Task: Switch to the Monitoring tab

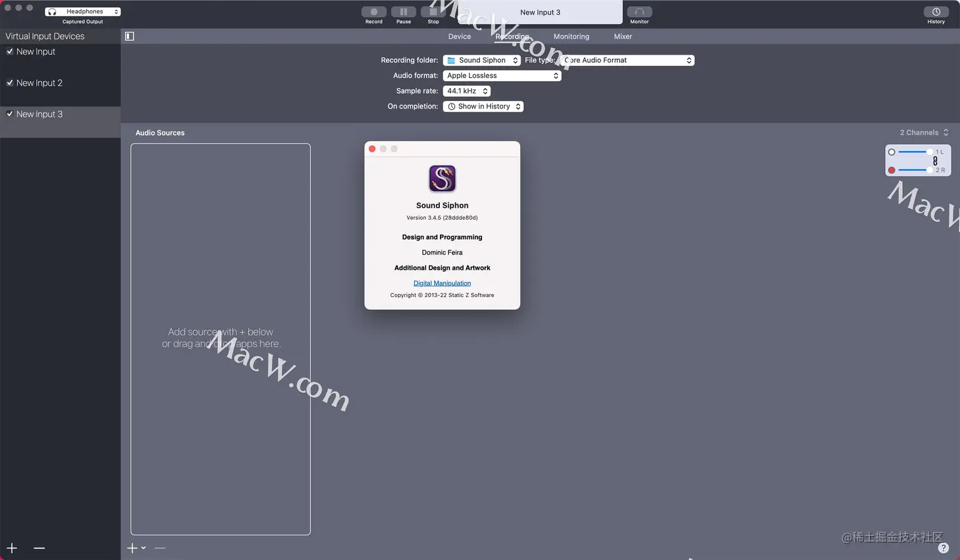Action: point(571,37)
